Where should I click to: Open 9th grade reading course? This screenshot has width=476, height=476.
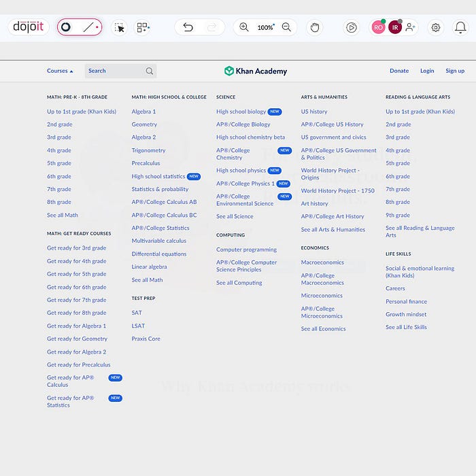(x=398, y=216)
